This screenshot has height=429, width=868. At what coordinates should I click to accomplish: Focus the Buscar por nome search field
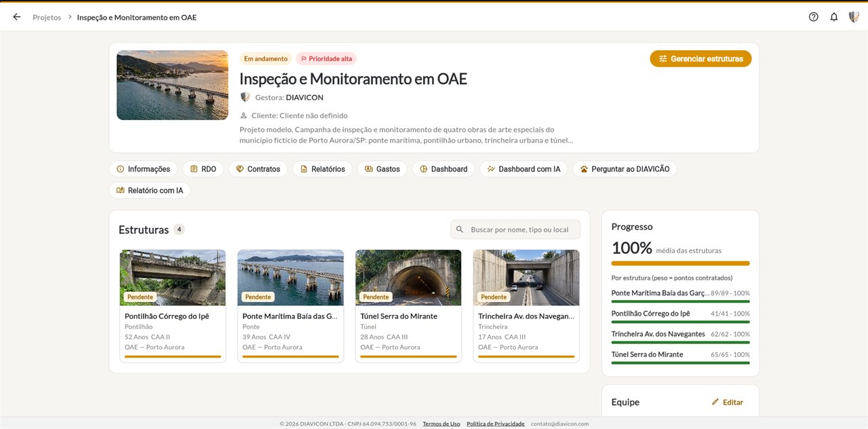515,229
